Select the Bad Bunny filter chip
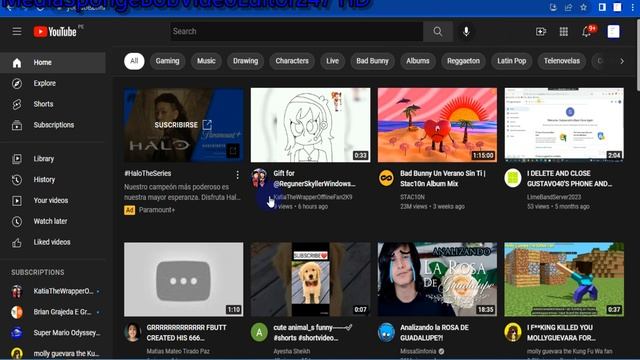This screenshot has height=360, width=640. pyautogui.click(x=372, y=61)
